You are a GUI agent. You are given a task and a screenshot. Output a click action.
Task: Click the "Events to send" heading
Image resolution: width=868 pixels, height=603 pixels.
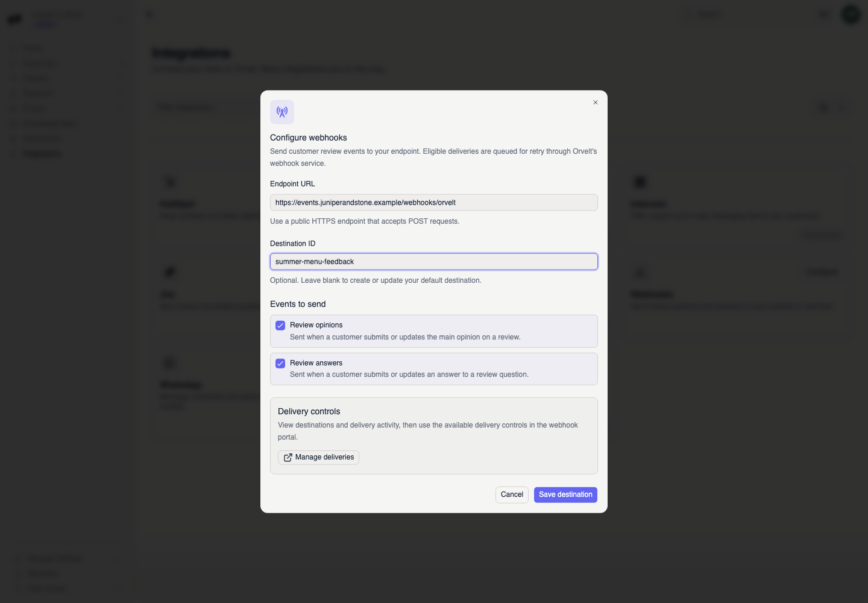(298, 304)
